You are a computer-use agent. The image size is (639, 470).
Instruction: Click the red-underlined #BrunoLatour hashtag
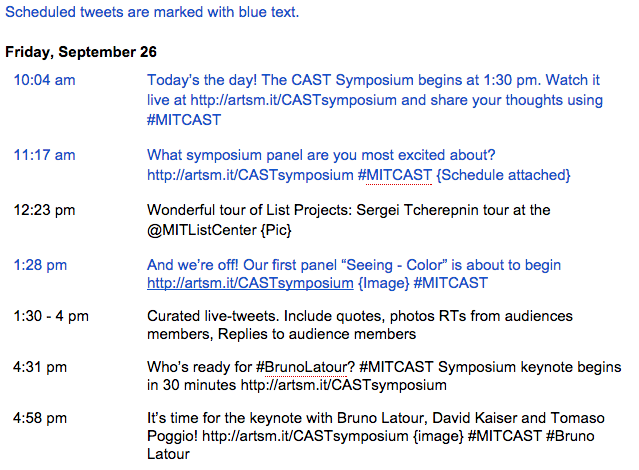pyautogui.click(x=301, y=367)
